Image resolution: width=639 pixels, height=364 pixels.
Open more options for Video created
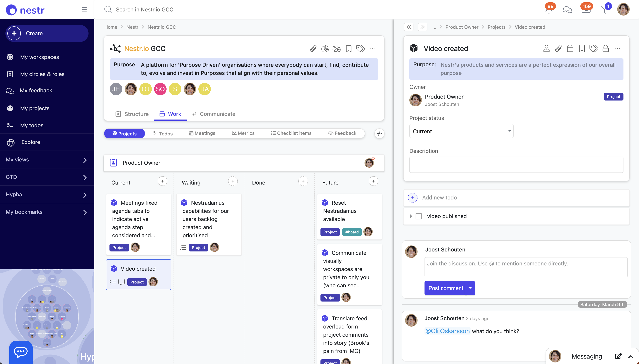617,49
